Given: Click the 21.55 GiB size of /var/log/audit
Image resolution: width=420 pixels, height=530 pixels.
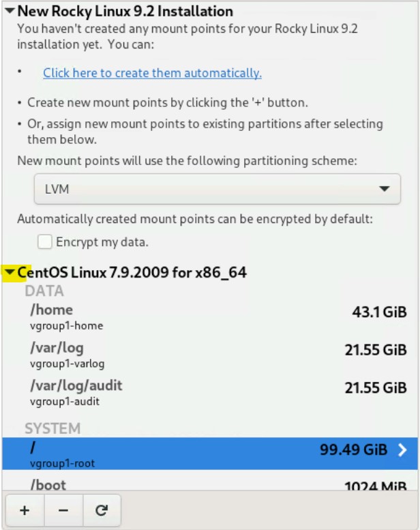Looking at the screenshot, I should 375,388.
